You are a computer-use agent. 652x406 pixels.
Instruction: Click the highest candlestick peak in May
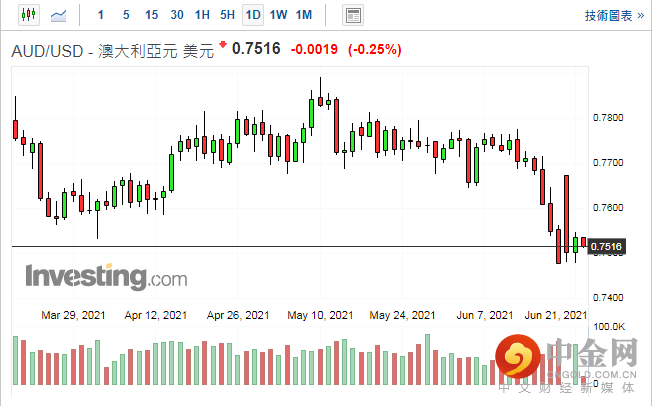pyautogui.click(x=320, y=92)
